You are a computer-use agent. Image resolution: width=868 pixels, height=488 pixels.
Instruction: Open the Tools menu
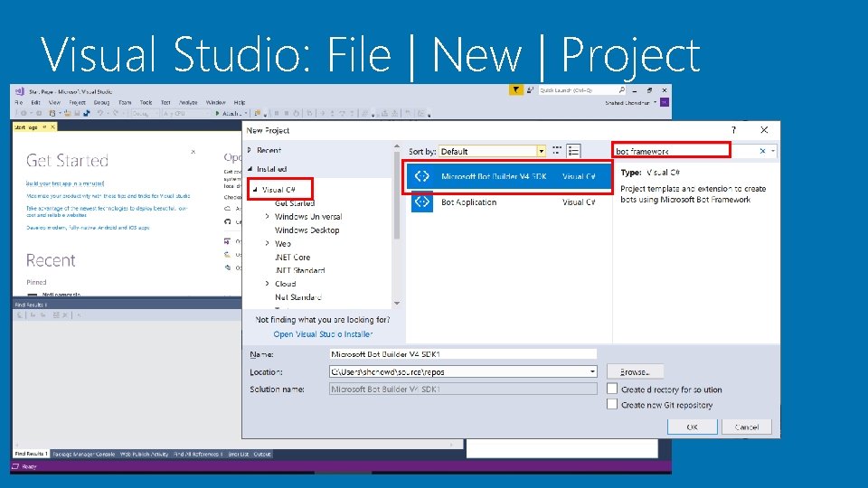pyautogui.click(x=146, y=102)
